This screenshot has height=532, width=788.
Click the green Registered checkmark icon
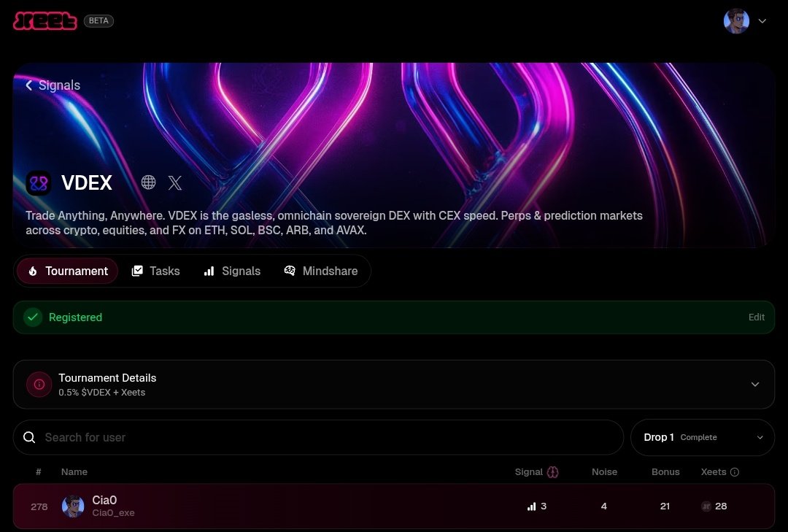(x=33, y=317)
